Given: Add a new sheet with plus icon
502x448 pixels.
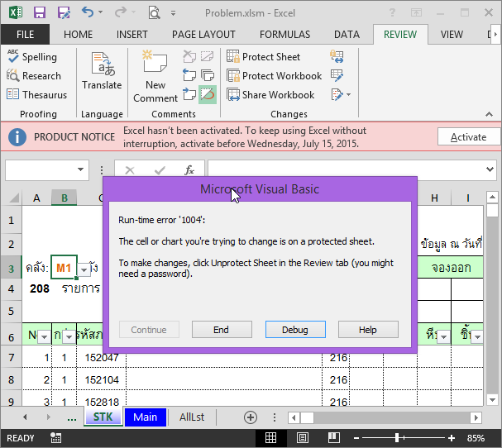Looking at the screenshot, I should click(x=251, y=417).
